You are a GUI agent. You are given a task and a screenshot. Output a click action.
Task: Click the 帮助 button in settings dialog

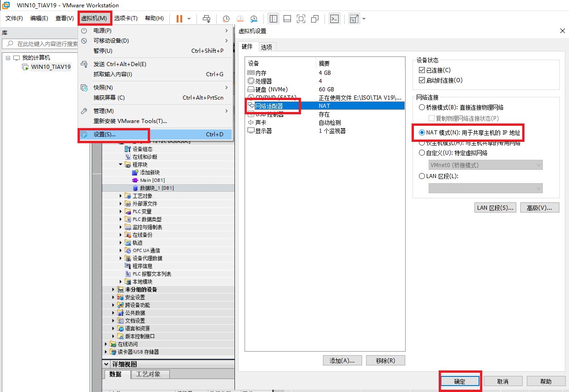(546, 381)
